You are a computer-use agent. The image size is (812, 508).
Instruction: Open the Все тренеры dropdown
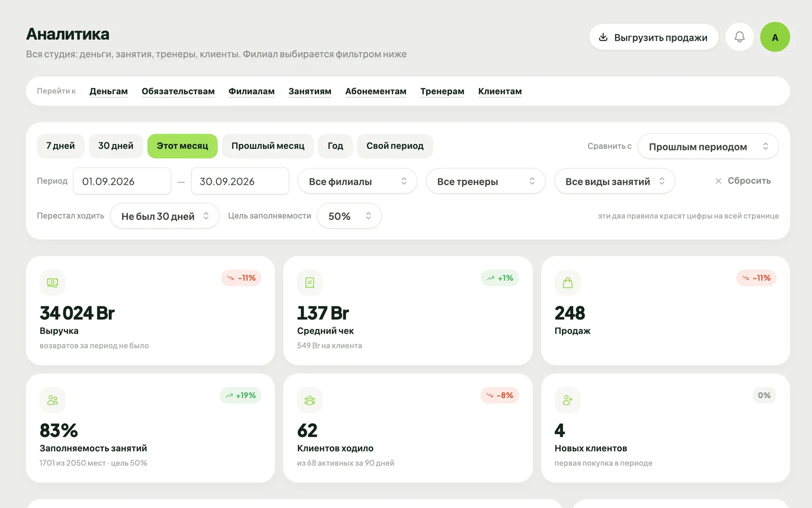pos(486,181)
